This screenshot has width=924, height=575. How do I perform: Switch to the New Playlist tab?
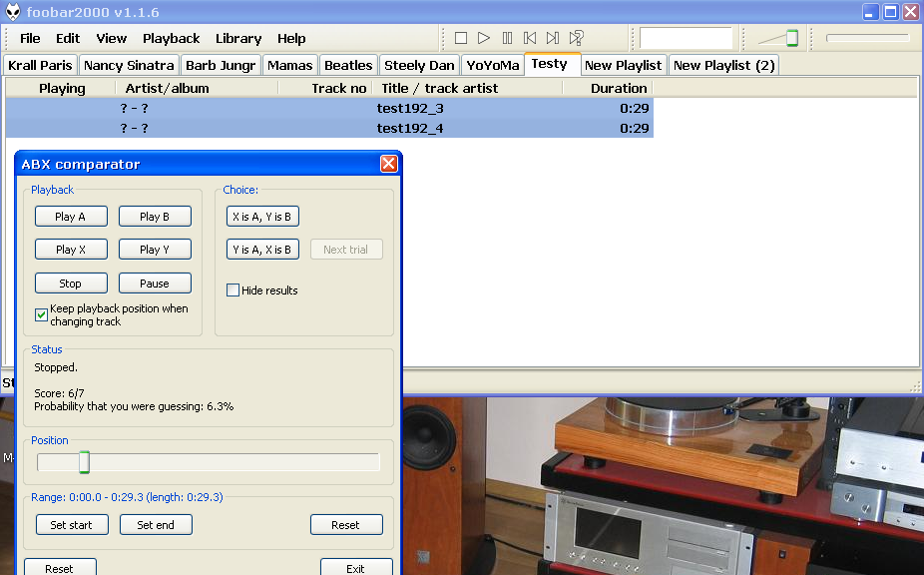623,65
